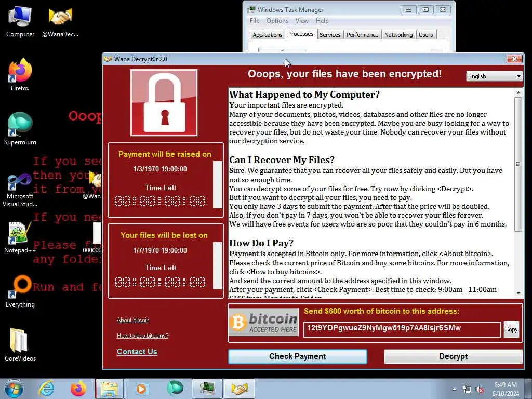Click 'Your files will be lost on' label
Screen dimensions: 532x399
pyautogui.click(x=164, y=235)
